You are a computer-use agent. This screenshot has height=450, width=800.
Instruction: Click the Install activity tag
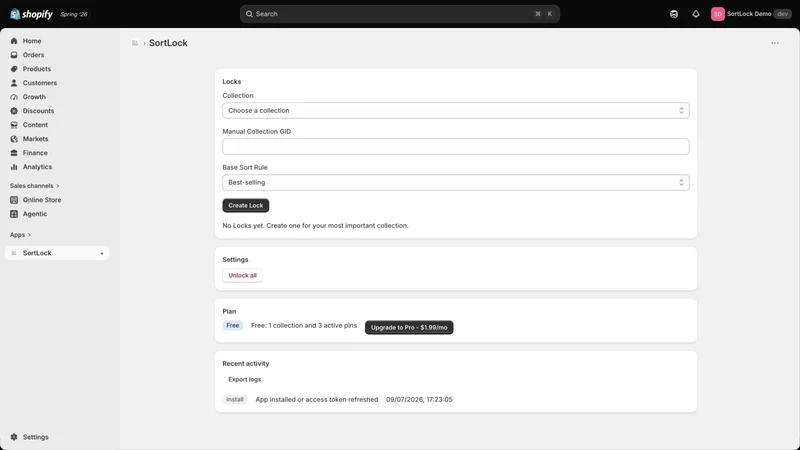[x=235, y=399]
